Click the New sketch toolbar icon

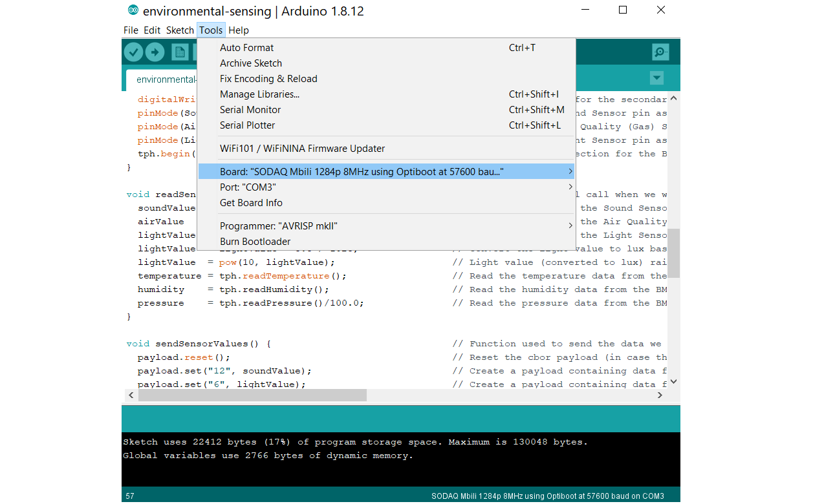[179, 52]
